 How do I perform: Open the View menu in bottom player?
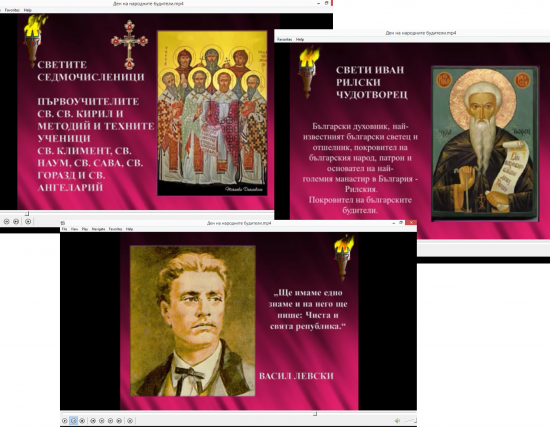click(74, 229)
